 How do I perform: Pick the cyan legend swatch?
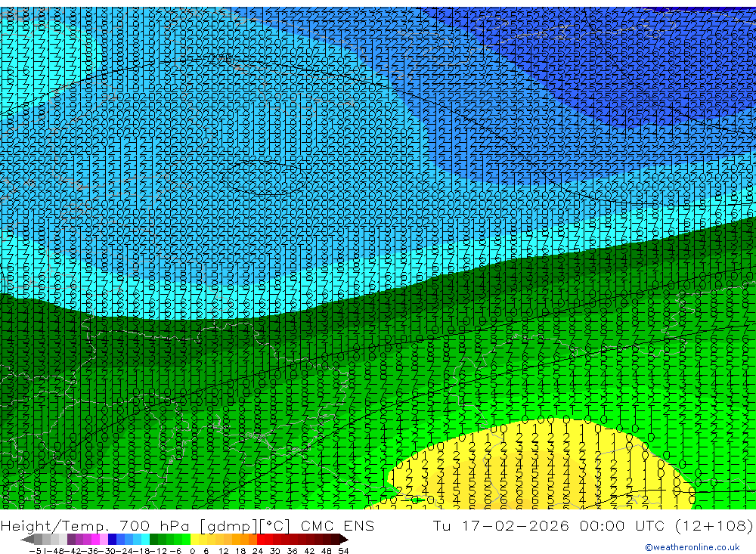pyautogui.click(x=145, y=540)
